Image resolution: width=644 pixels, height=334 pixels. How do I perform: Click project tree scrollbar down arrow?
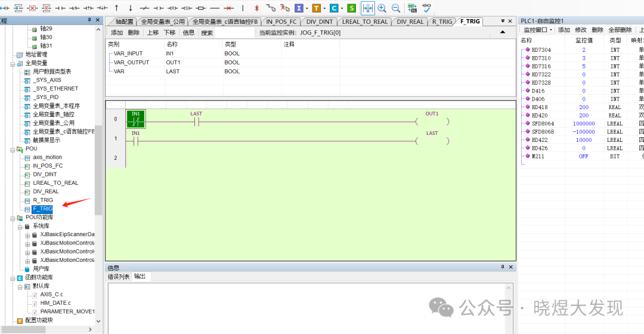(x=98, y=321)
